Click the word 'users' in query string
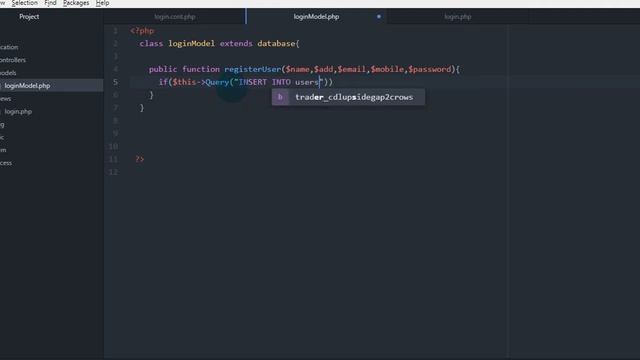This screenshot has width=640, height=360. [307, 82]
